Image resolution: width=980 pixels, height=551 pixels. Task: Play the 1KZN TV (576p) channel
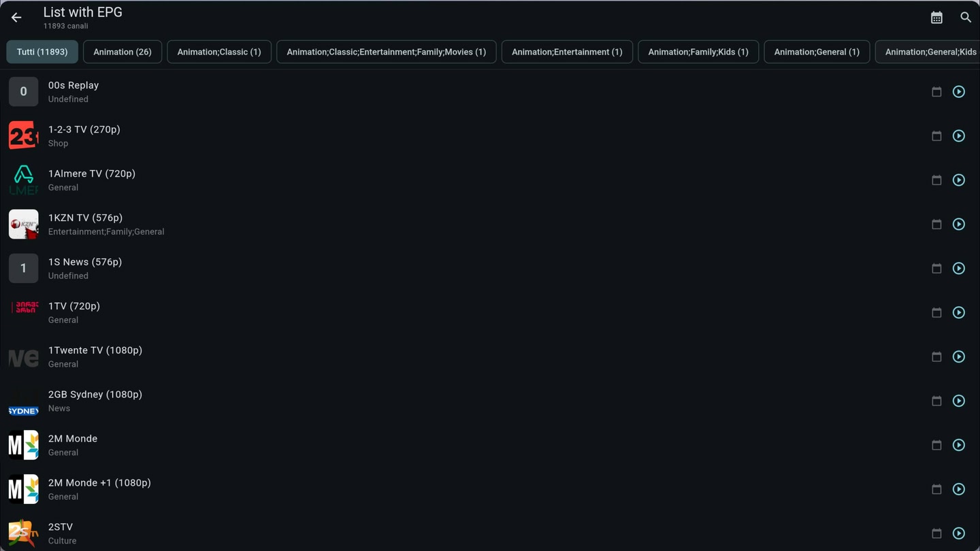point(959,224)
